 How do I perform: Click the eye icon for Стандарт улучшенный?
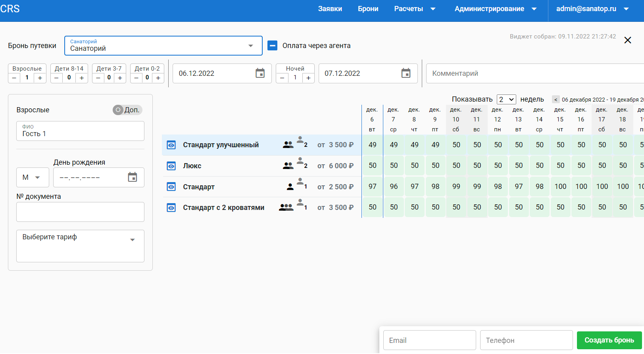pos(171,145)
